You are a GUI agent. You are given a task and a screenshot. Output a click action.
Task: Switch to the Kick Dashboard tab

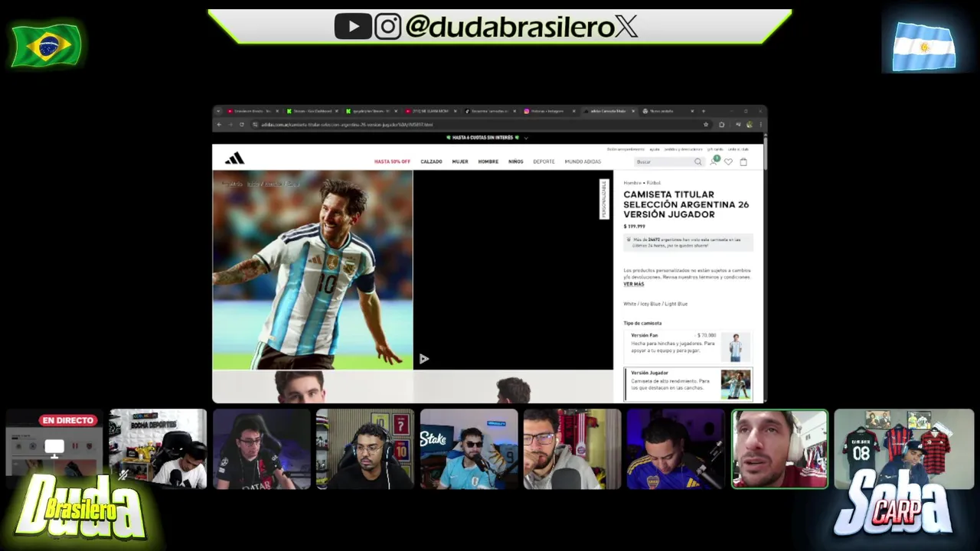(312, 111)
